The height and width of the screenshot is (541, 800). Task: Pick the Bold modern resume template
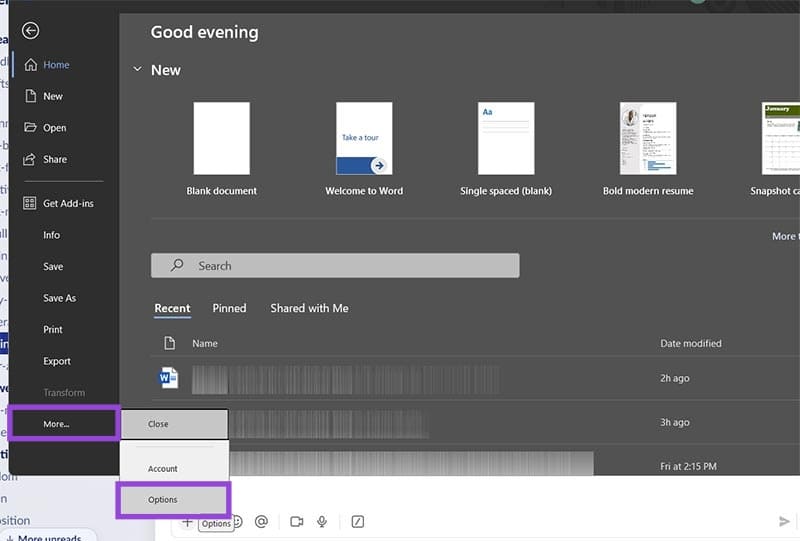(x=648, y=149)
